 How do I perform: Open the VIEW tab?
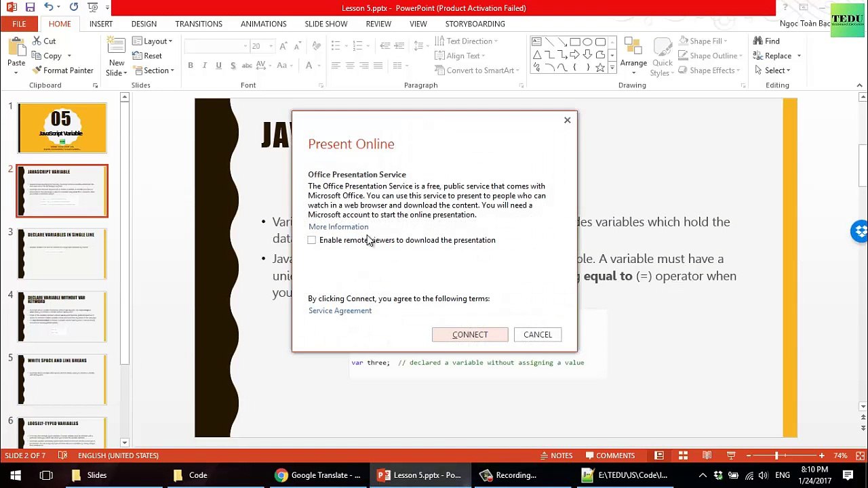coord(418,24)
